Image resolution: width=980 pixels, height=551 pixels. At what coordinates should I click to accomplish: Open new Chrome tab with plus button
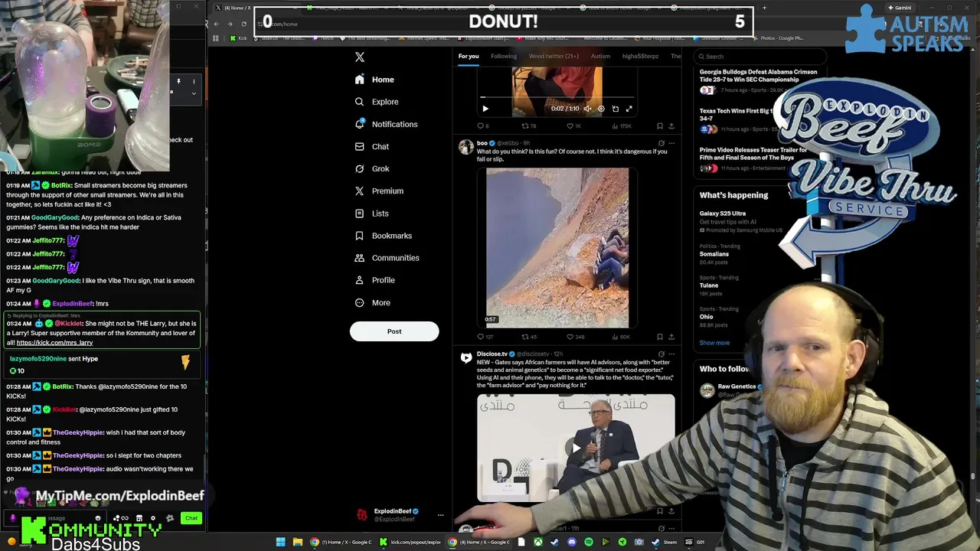coord(764,8)
